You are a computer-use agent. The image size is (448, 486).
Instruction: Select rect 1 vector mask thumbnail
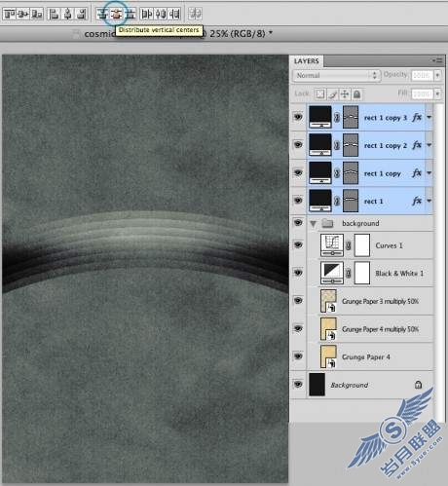point(351,201)
